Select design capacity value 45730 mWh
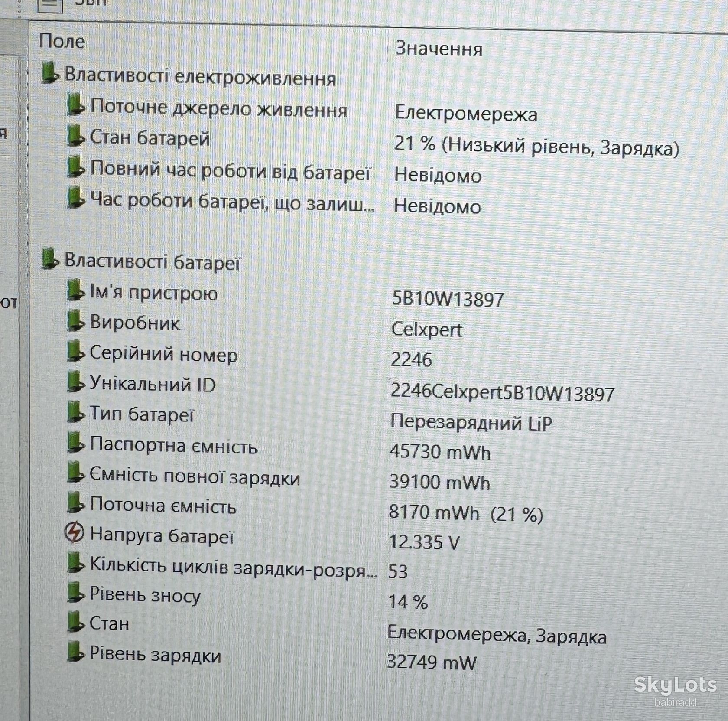The height and width of the screenshot is (721, 728). pos(440,452)
